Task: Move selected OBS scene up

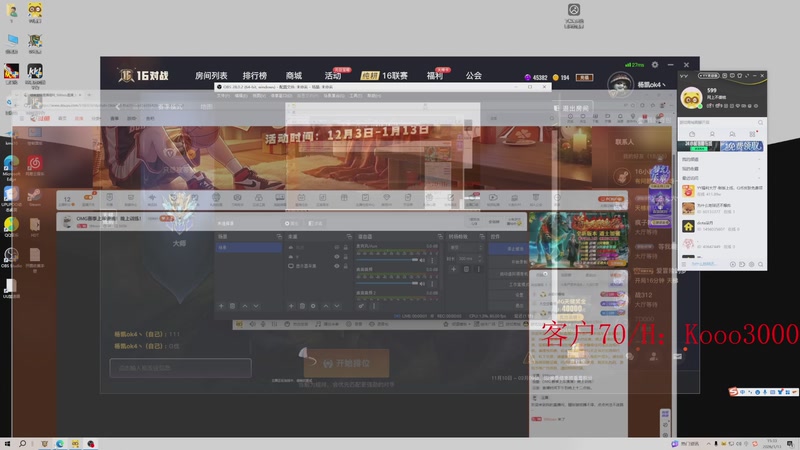Action: pos(245,306)
